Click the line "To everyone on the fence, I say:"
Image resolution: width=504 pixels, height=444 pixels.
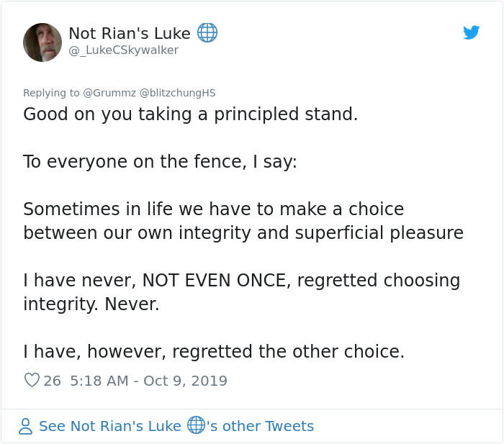pos(160,161)
